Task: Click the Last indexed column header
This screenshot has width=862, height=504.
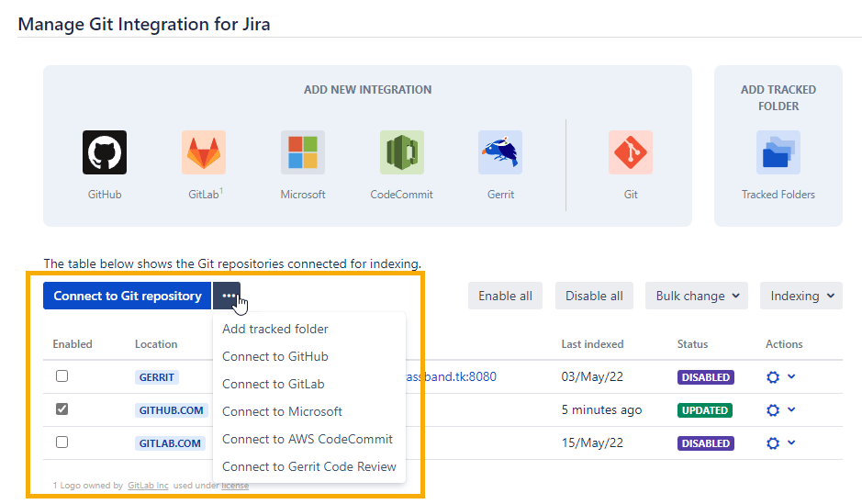Action: [x=592, y=344]
